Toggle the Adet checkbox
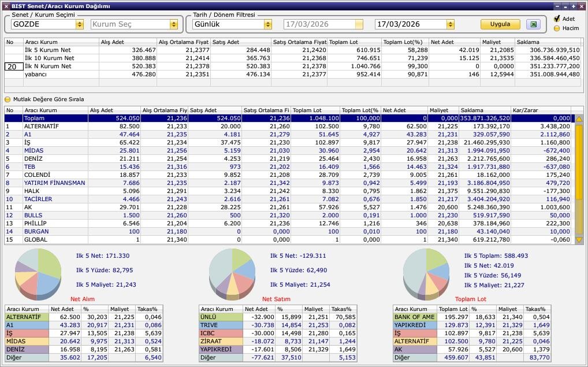This screenshot has width=588, height=367. (557, 19)
